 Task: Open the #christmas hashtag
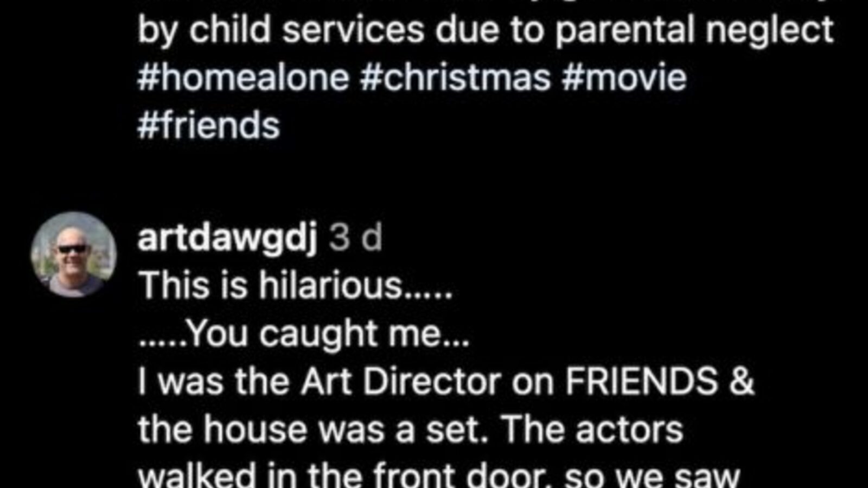[455, 78]
